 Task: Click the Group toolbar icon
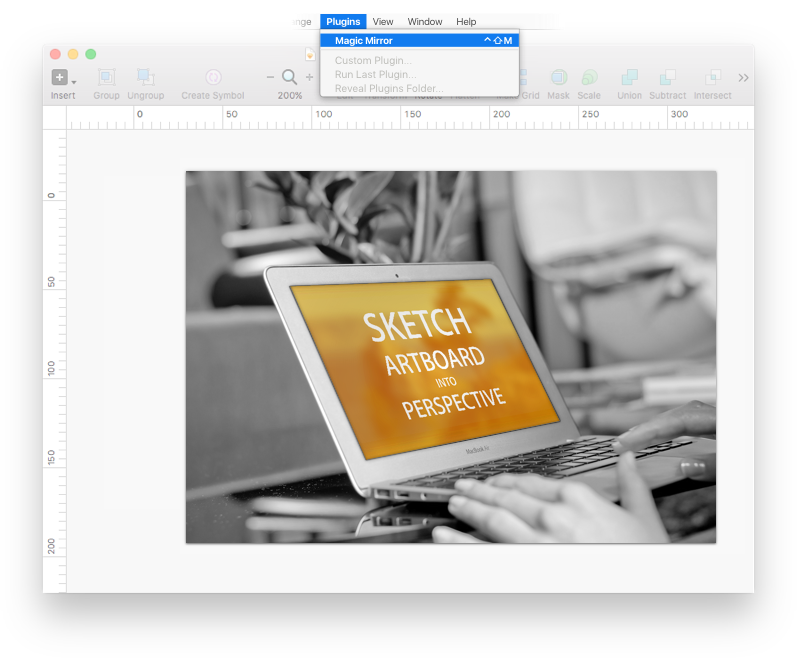(106, 77)
